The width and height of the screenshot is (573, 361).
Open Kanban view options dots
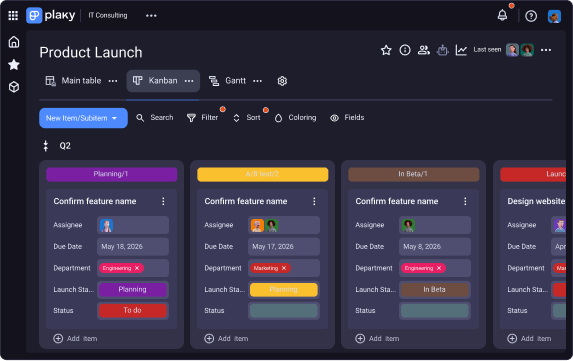189,81
